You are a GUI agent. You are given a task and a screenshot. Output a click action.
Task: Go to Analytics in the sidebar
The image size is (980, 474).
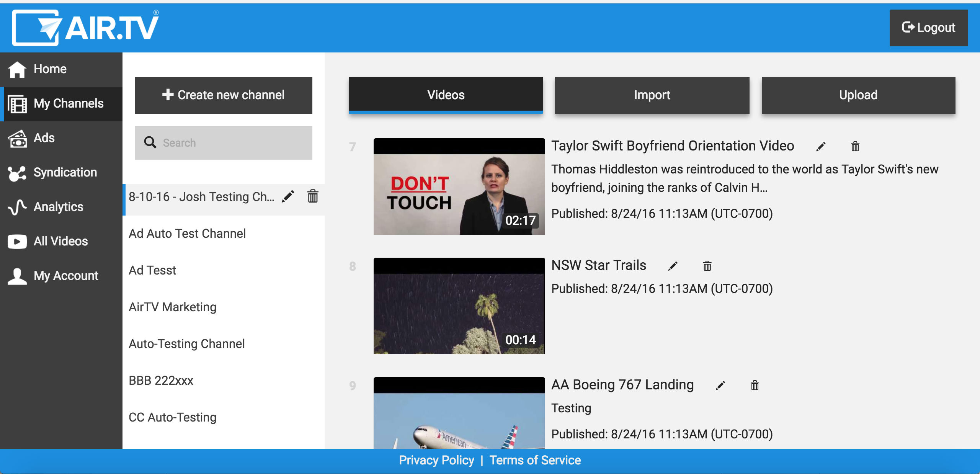click(58, 207)
